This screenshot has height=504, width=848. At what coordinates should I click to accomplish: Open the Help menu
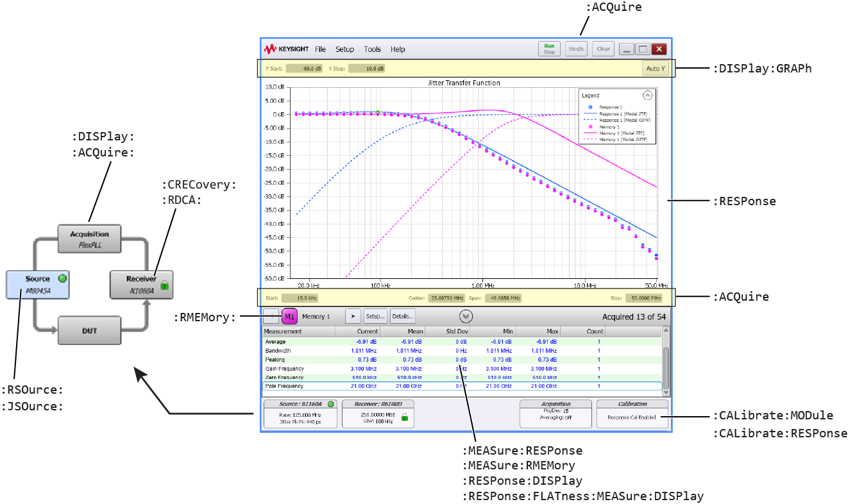tap(398, 49)
